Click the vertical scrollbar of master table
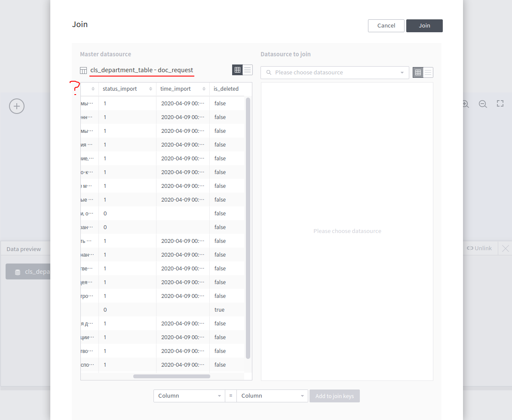 [248, 228]
